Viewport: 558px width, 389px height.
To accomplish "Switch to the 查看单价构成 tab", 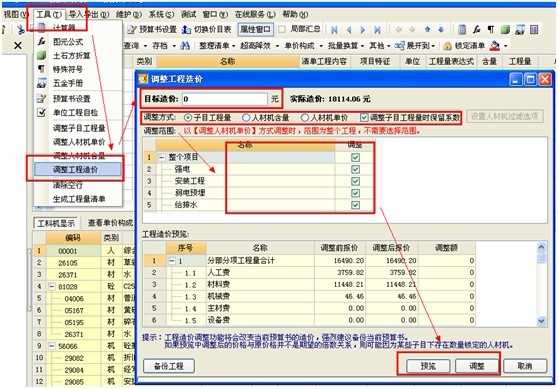I will (110, 223).
